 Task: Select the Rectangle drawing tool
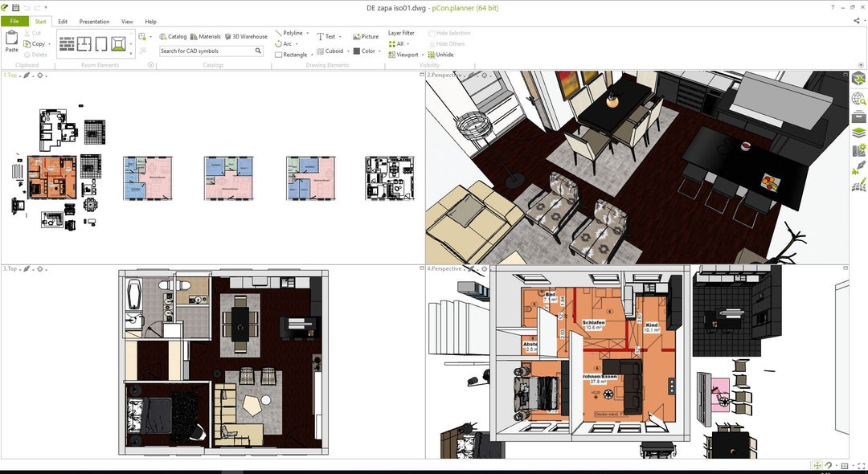click(293, 54)
